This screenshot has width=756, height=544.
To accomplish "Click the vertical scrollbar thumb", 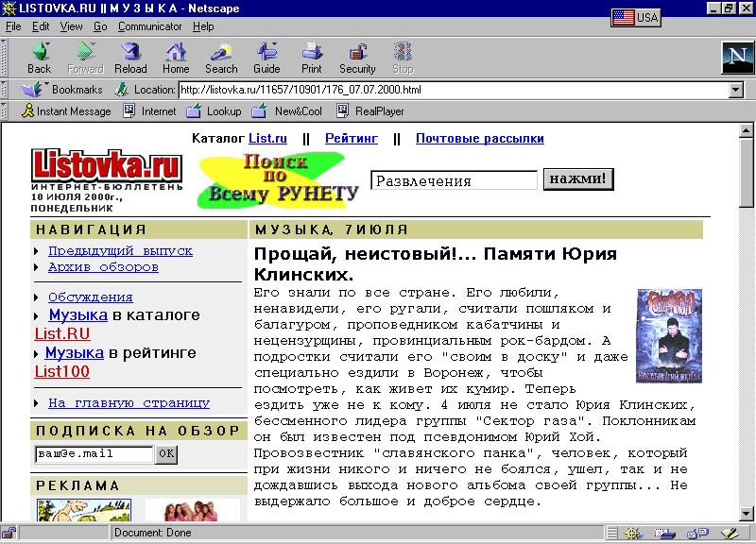I will coord(746,173).
